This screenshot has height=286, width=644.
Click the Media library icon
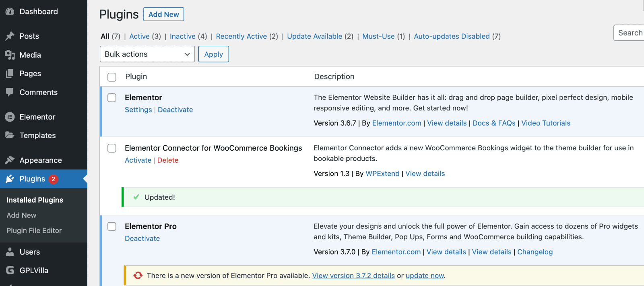[10, 55]
